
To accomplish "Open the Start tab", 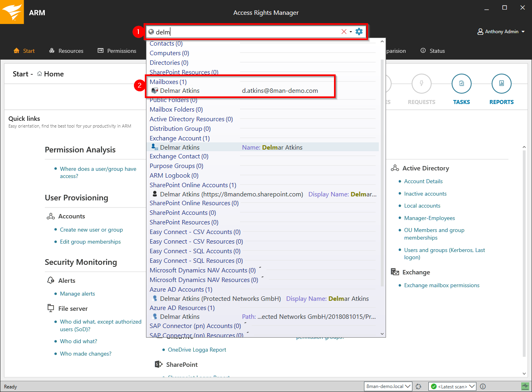I will (x=24, y=51).
